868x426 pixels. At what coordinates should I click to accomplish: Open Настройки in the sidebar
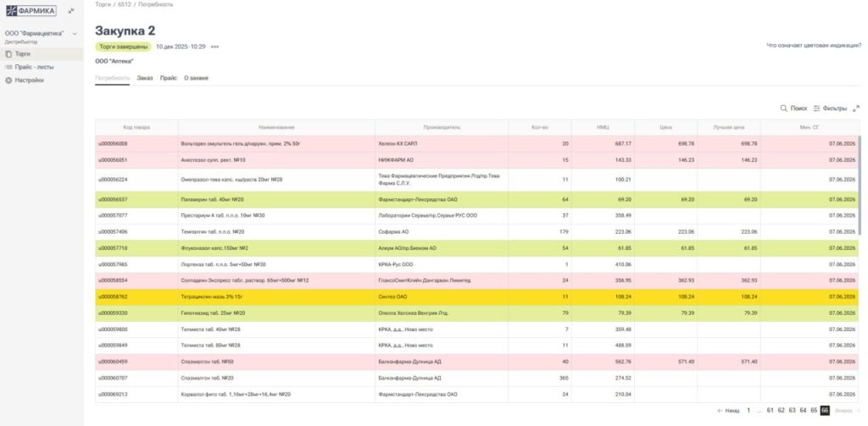(x=29, y=80)
